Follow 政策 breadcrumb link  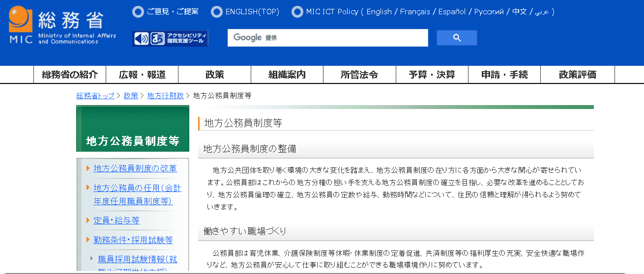pyautogui.click(x=131, y=96)
